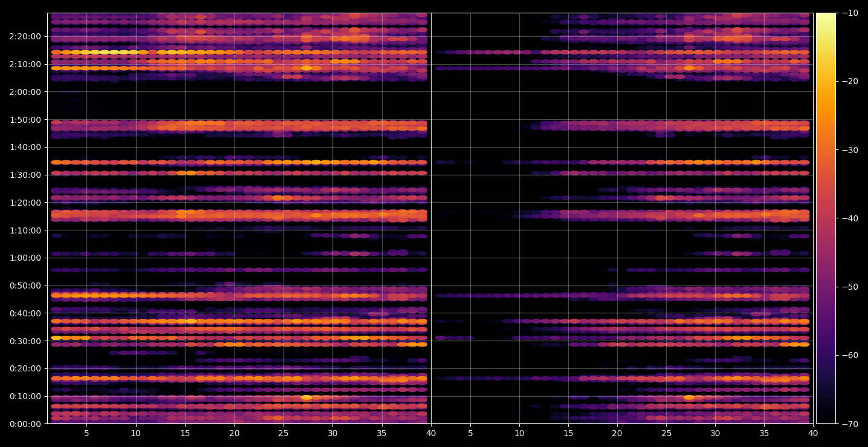The width and height of the screenshot is (868, 447).
Task: Select x-axis tick 20 under right heatmap
Action: coord(617,433)
